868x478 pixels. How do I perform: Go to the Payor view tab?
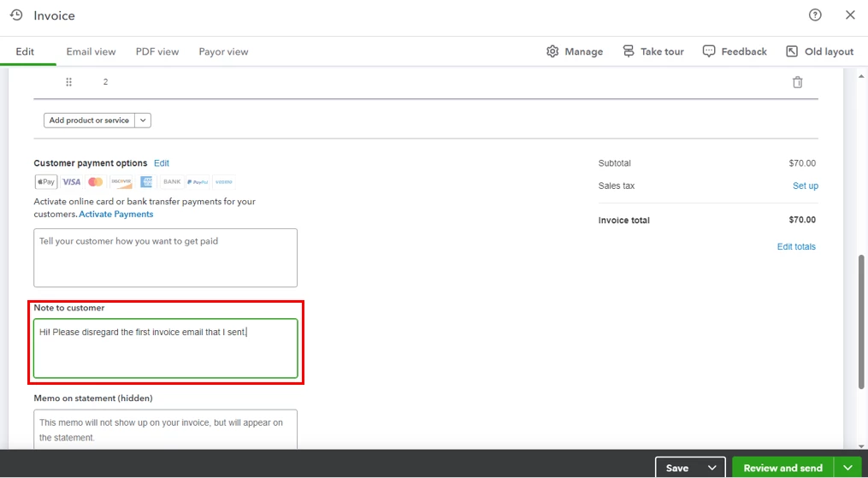coord(224,51)
